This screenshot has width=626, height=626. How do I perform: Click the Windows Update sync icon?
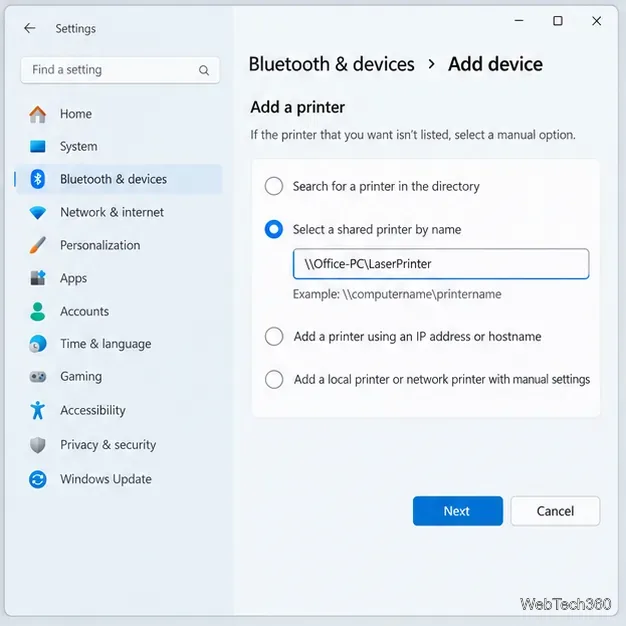(38, 479)
